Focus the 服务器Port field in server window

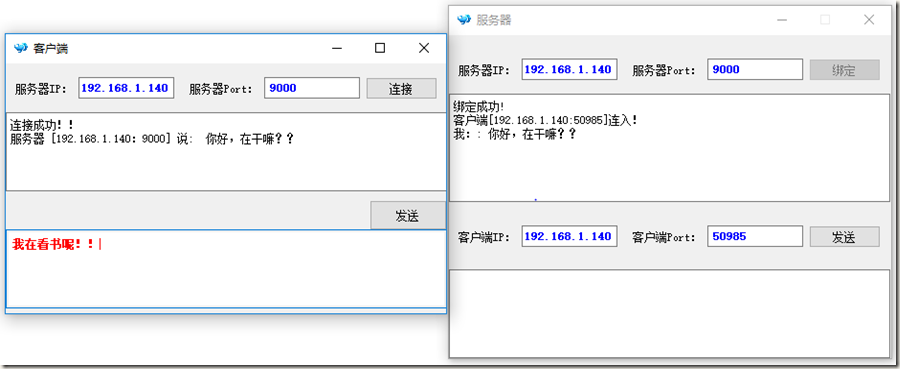coord(755,69)
